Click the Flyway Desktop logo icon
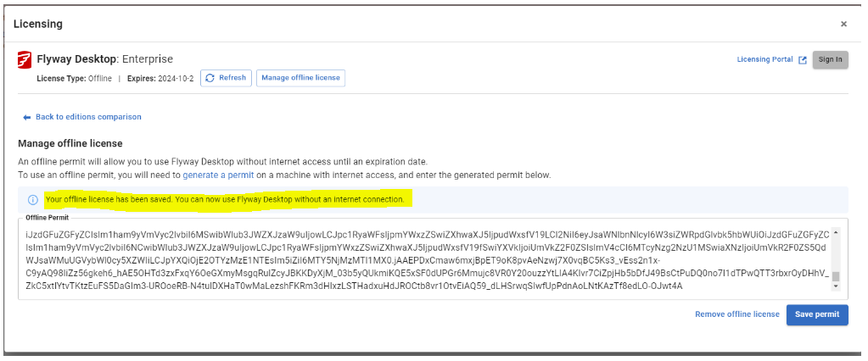This screenshot has width=868, height=361. pos(24,59)
